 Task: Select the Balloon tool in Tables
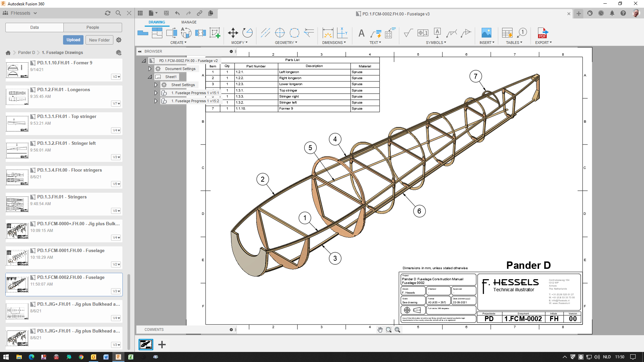(522, 33)
